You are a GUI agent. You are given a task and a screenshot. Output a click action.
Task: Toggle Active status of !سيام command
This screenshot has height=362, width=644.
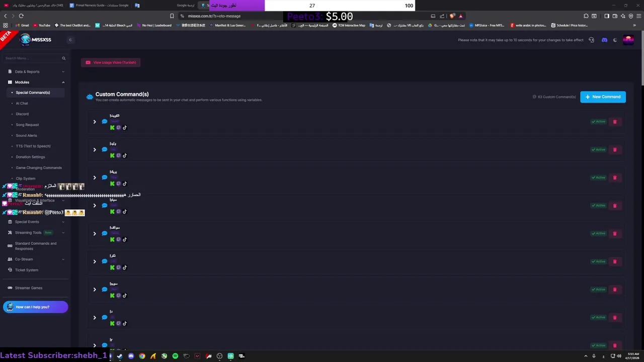pyautogui.click(x=599, y=206)
